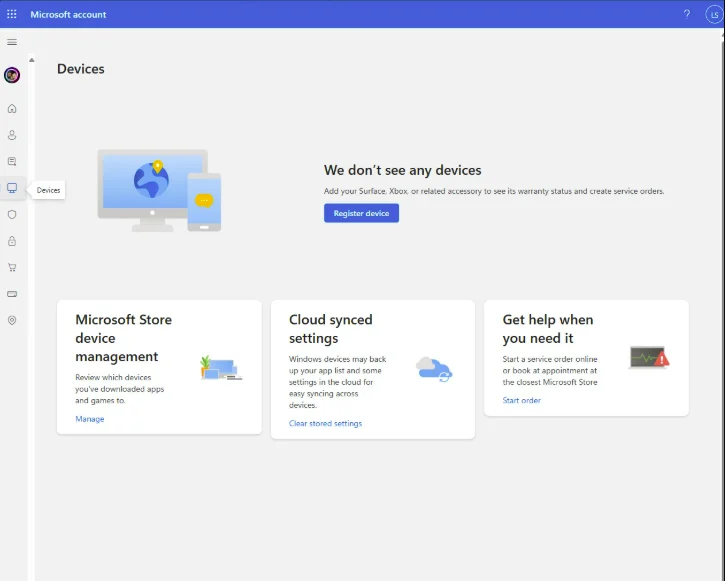The image size is (725, 581).
Task: Click the Start order link
Action: point(521,400)
